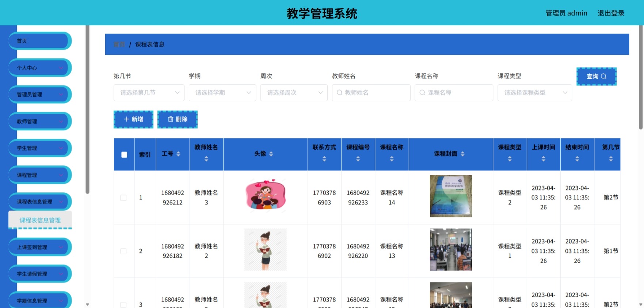Open row 2 teacher avatar image

click(x=266, y=250)
